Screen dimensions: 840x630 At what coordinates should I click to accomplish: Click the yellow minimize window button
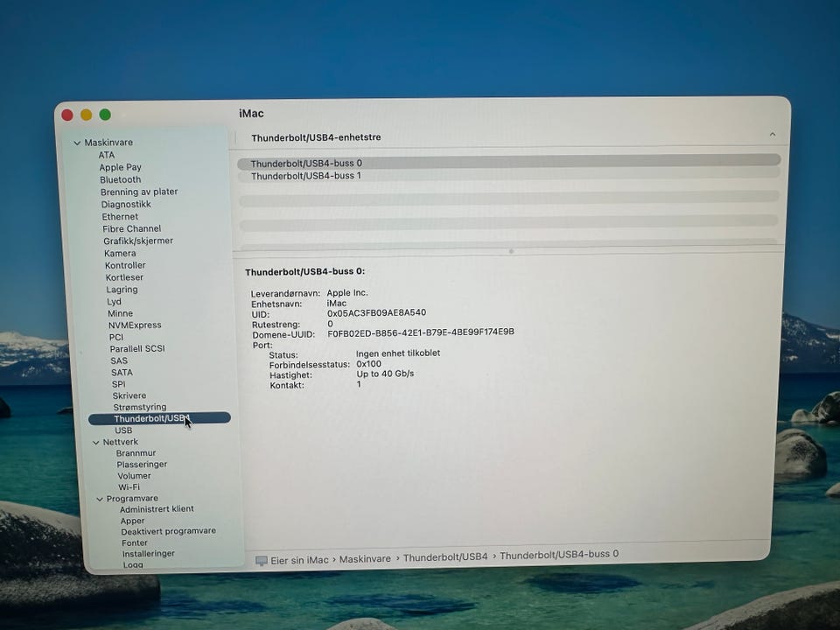(87, 115)
